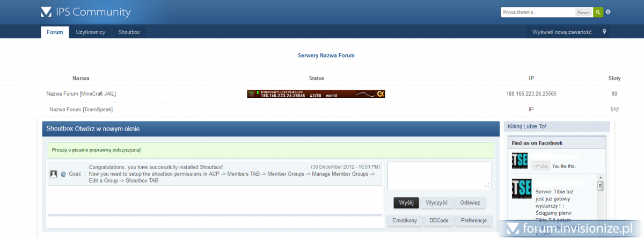The width and height of the screenshot is (644, 238).
Task: Click the Facebook Like button
Action: point(540,166)
